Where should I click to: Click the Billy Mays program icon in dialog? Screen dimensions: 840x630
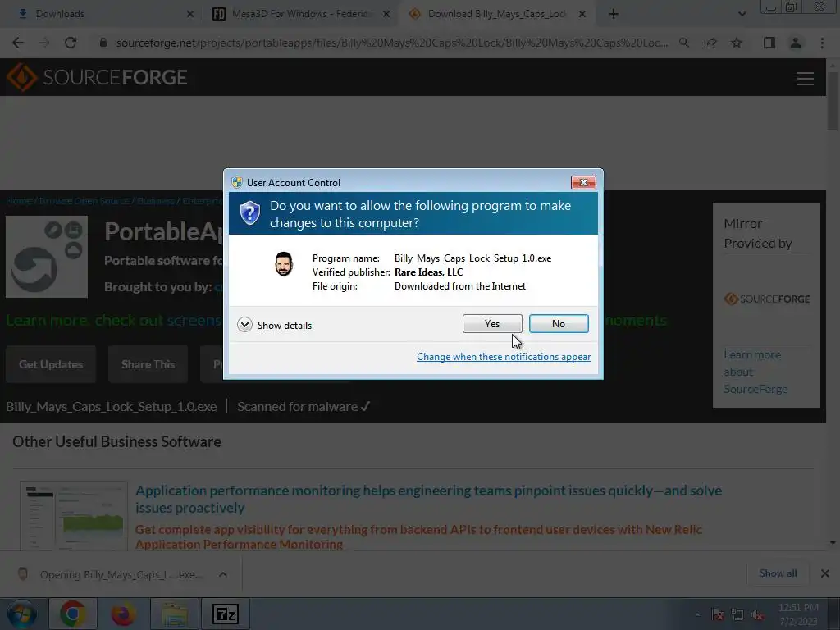coord(284,264)
